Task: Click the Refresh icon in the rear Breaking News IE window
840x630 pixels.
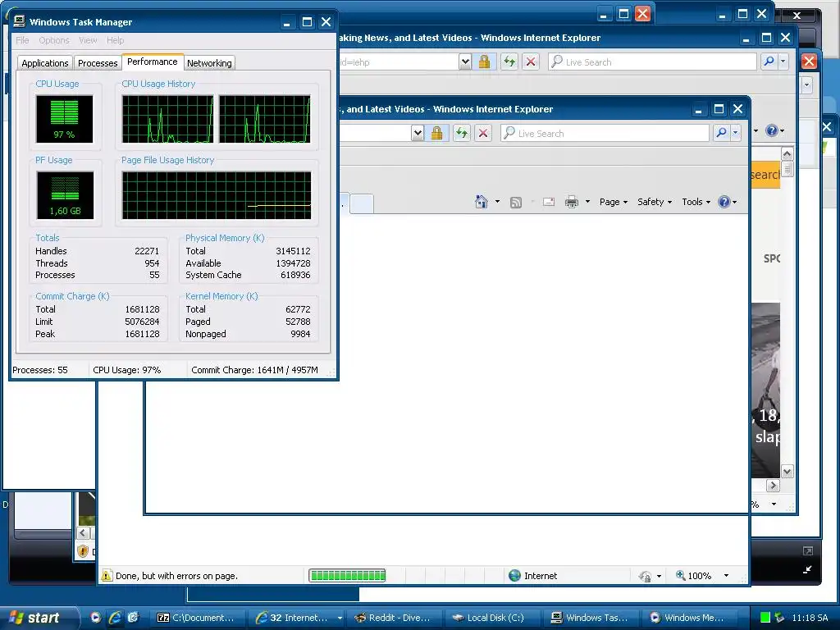Action: pos(509,62)
